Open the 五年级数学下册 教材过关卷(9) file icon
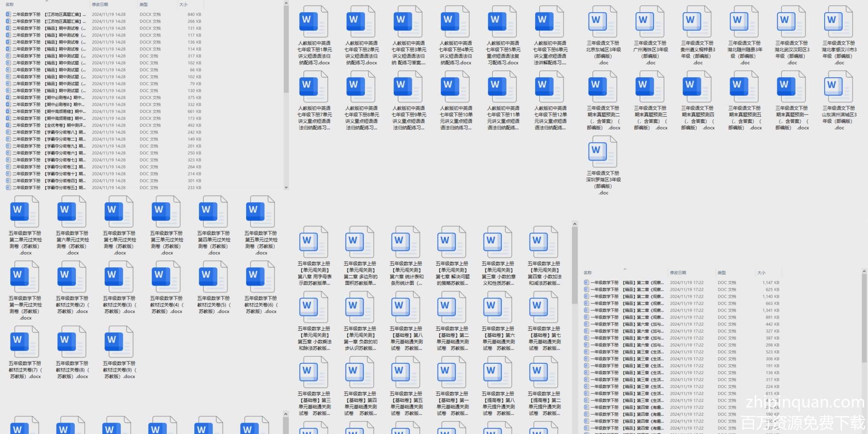Viewport: 868px width, 434px height. (x=119, y=342)
